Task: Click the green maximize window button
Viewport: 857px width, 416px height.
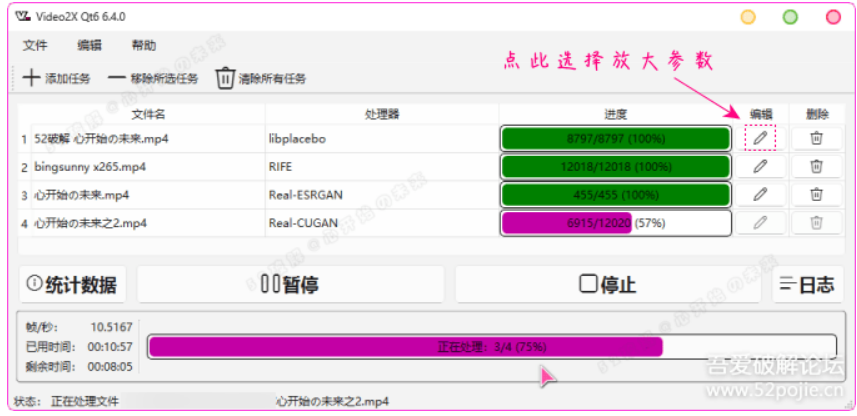Action: 790,17
